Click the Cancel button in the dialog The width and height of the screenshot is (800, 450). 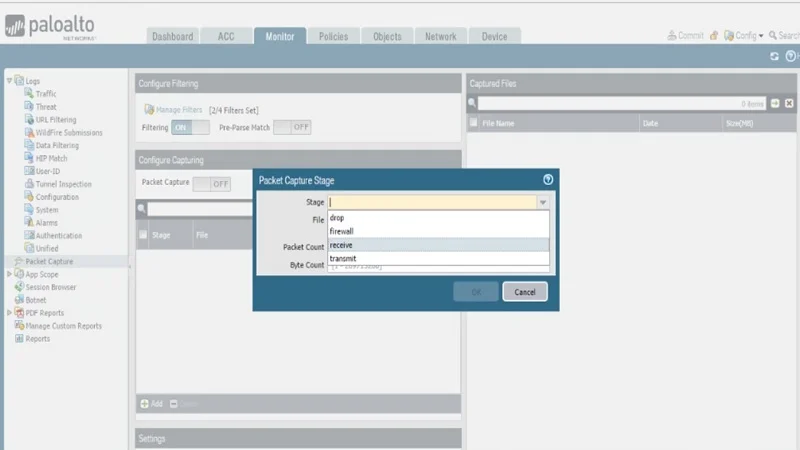tap(524, 292)
